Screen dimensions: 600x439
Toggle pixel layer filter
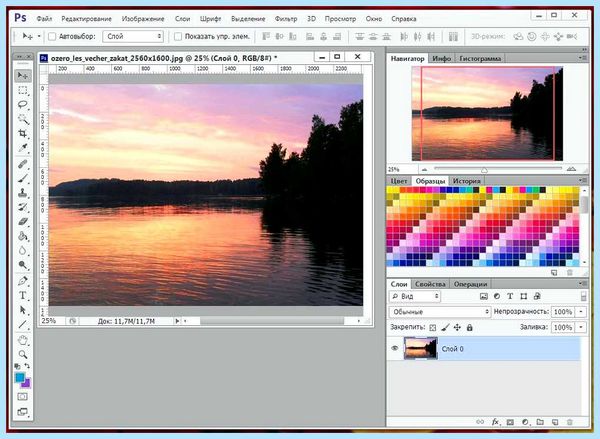tap(484, 296)
